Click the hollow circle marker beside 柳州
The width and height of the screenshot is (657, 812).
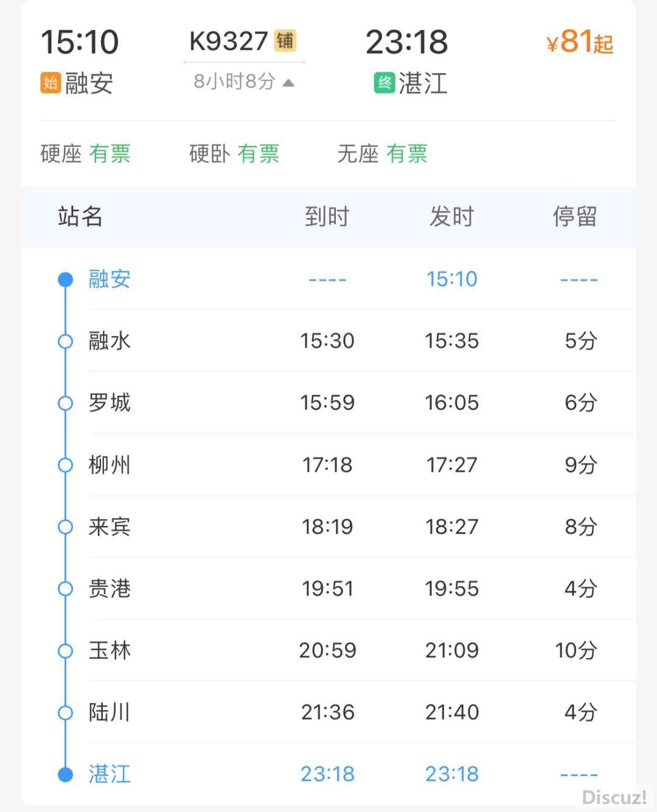[65, 465]
